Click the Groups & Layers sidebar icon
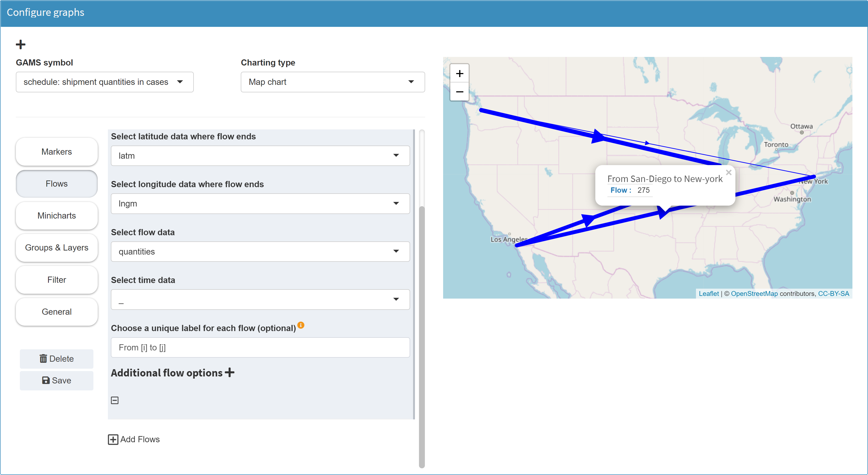 point(56,247)
